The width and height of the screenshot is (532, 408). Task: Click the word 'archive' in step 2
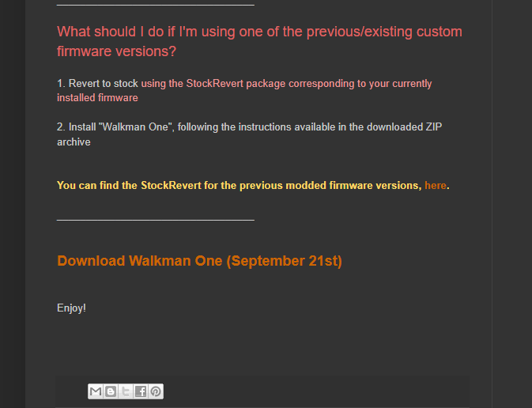[74, 142]
